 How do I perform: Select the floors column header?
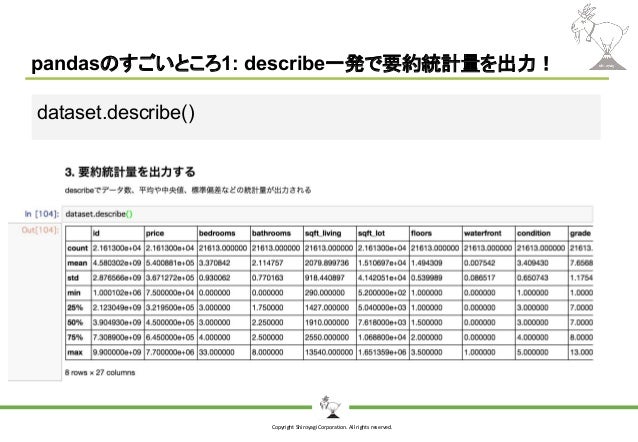421,233
